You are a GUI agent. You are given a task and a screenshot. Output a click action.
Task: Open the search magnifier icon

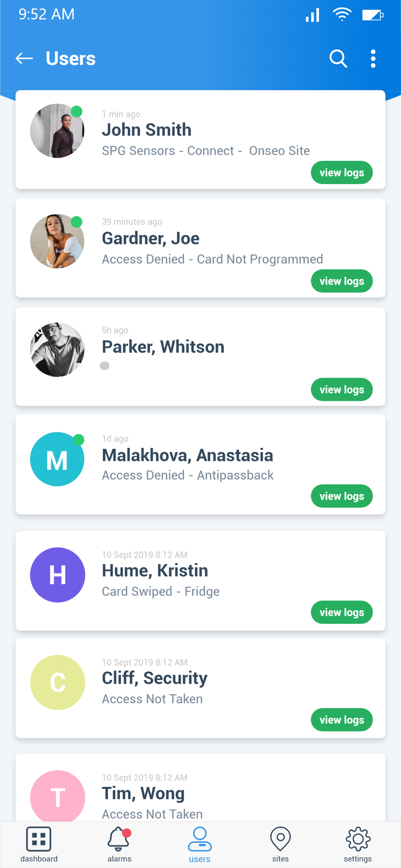(x=338, y=59)
